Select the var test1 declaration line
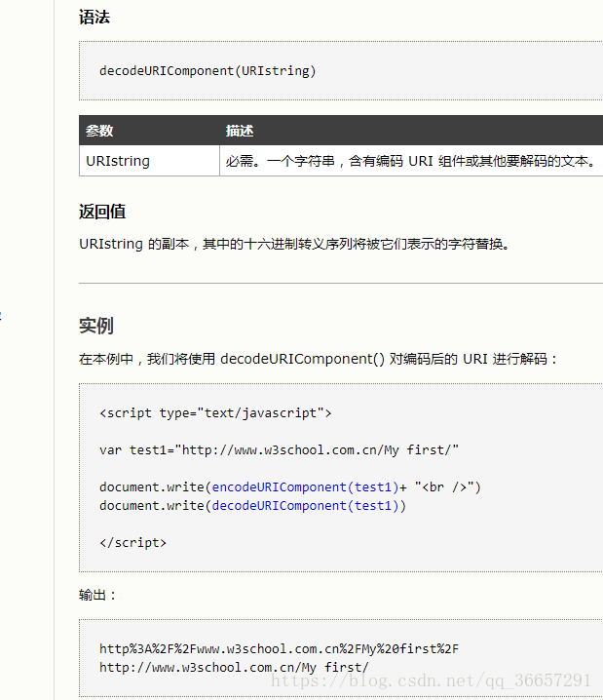 click(280, 450)
